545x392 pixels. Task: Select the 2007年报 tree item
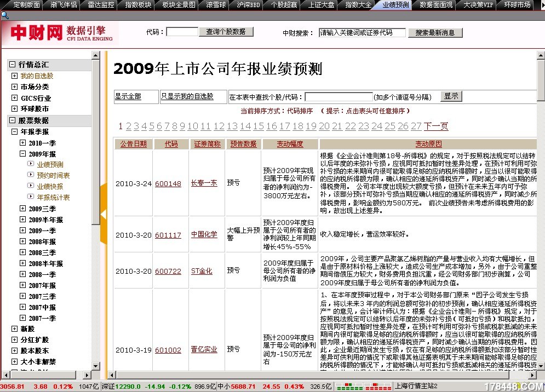(x=42, y=285)
